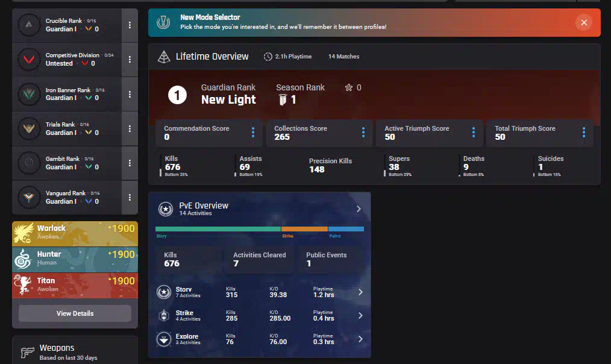This screenshot has height=364, width=611.
Task: Click the Competitive Division emblem icon
Action: pos(28,60)
